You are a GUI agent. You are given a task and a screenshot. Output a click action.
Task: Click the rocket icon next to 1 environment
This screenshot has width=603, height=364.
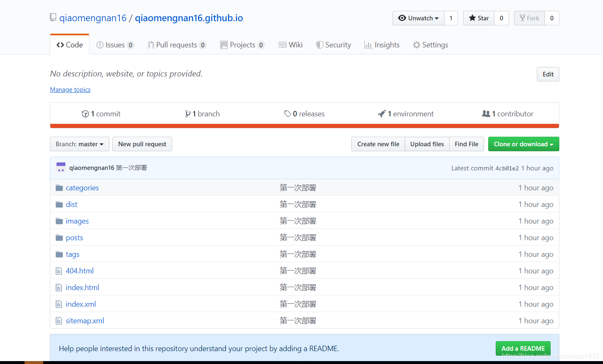(x=382, y=114)
